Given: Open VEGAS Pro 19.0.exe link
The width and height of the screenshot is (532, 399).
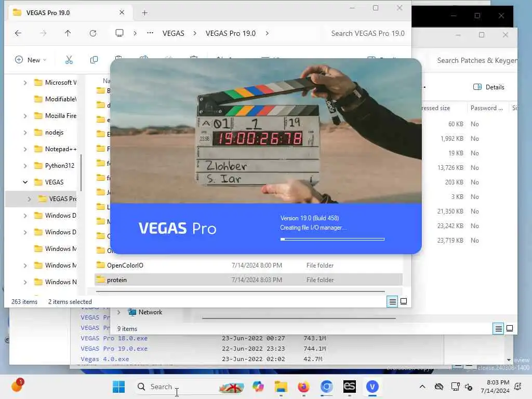Looking at the screenshot, I should pyautogui.click(x=114, y=349).
